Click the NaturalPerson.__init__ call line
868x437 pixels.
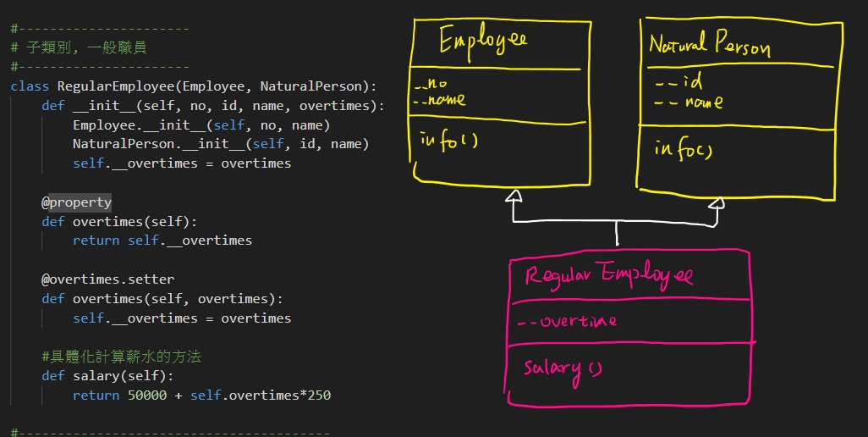pos(220,144)
